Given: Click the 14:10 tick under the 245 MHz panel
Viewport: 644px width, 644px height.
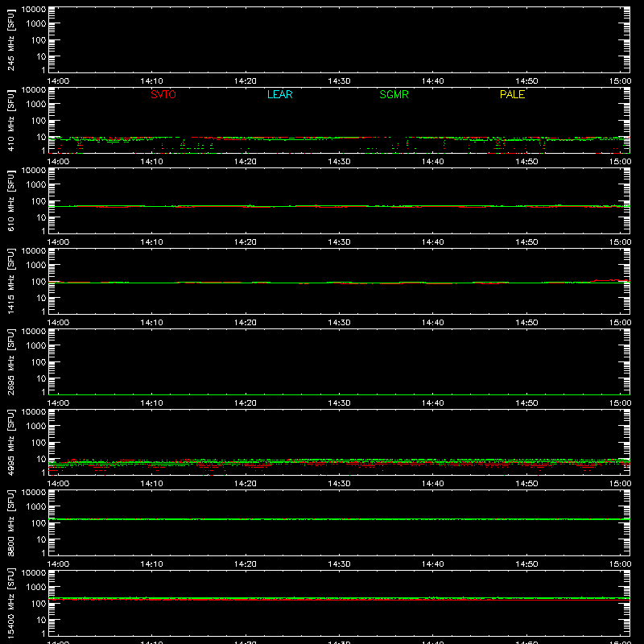Looking at the screenshot, I should (x=151, y=81).
